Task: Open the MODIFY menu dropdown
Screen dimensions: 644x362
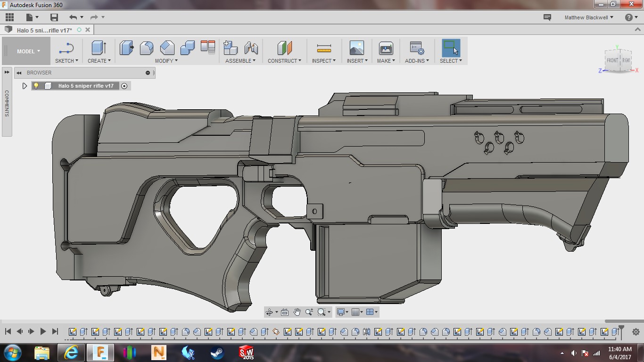Action: point(166,61)
